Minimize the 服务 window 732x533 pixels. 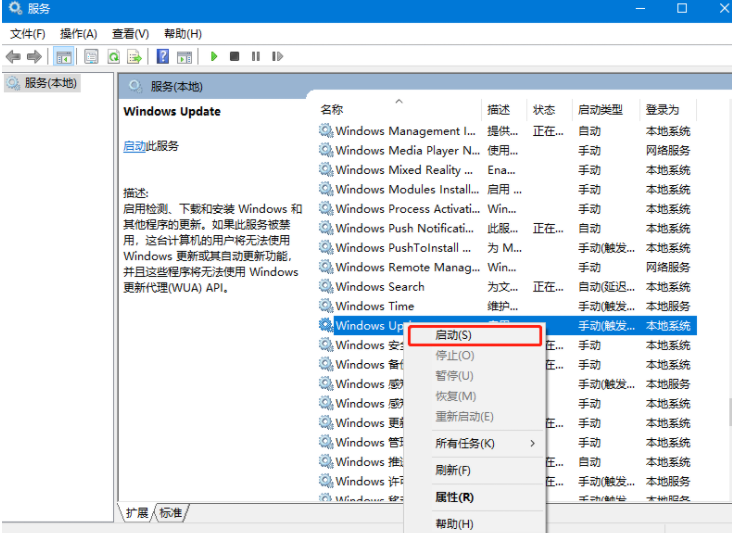(x=640, y=9)
